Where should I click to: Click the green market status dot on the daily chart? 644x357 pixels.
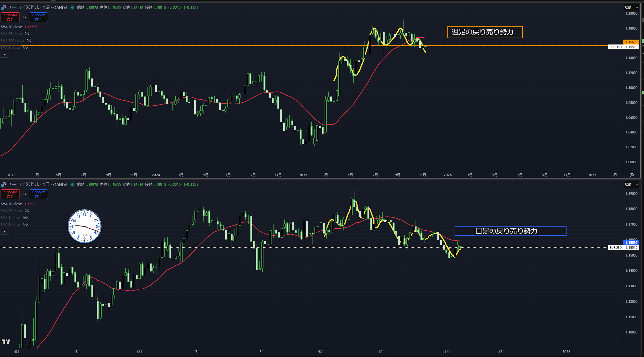coord(72,185)
